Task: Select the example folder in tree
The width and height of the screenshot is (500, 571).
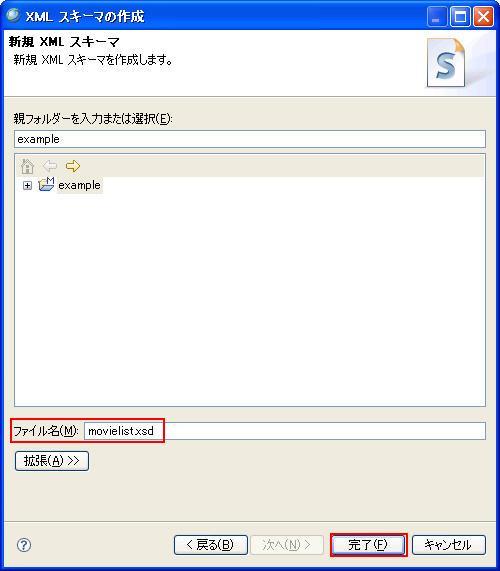Action: tap(79, 185)
